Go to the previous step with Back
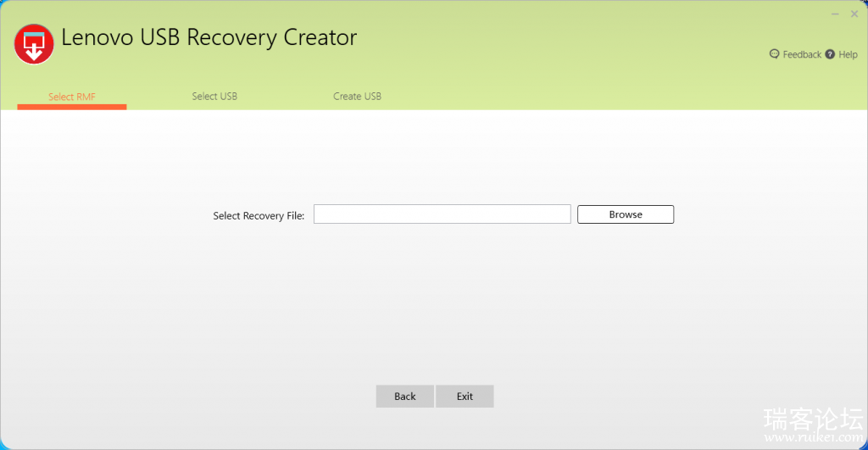868x450 pixels. [404, 397]
